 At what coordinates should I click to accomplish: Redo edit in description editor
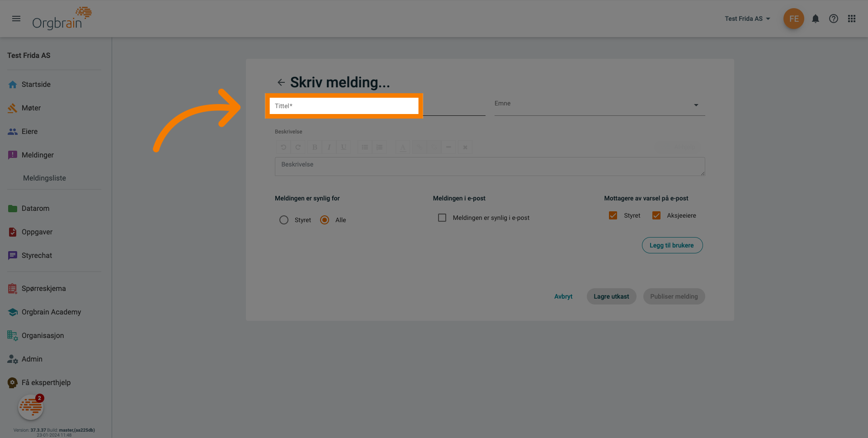point(298,147)
